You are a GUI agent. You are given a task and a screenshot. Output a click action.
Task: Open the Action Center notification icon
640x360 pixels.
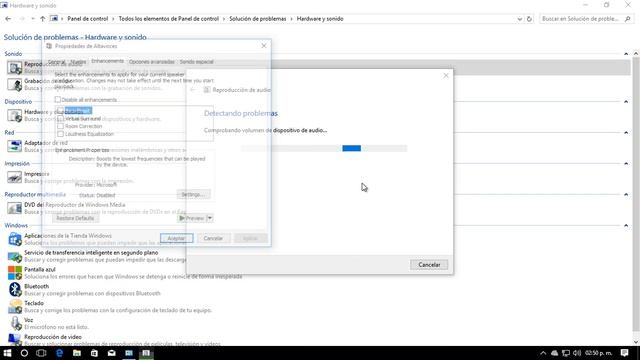click(624, 353)
